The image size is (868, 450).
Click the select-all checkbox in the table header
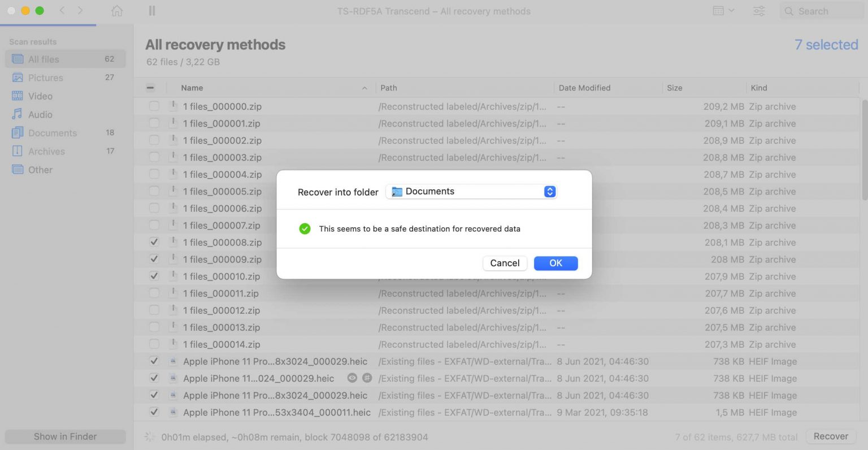click(x=151, y=88)
